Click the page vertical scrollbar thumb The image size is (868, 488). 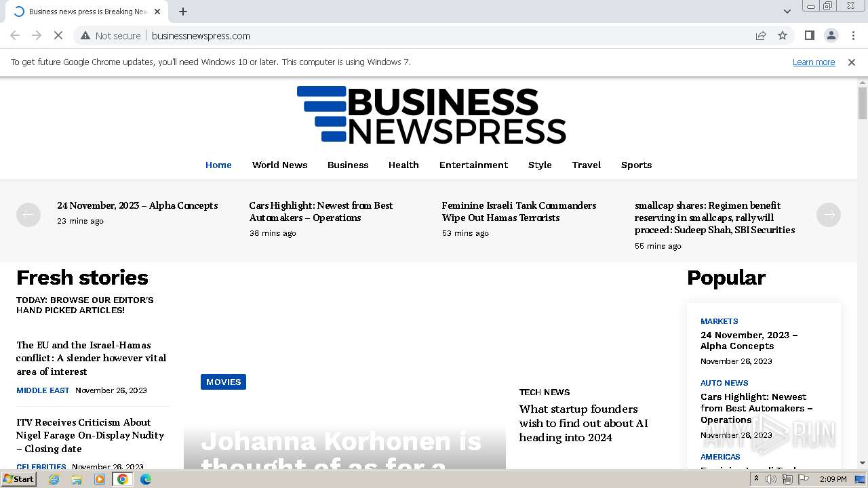[x=863, y=103]
